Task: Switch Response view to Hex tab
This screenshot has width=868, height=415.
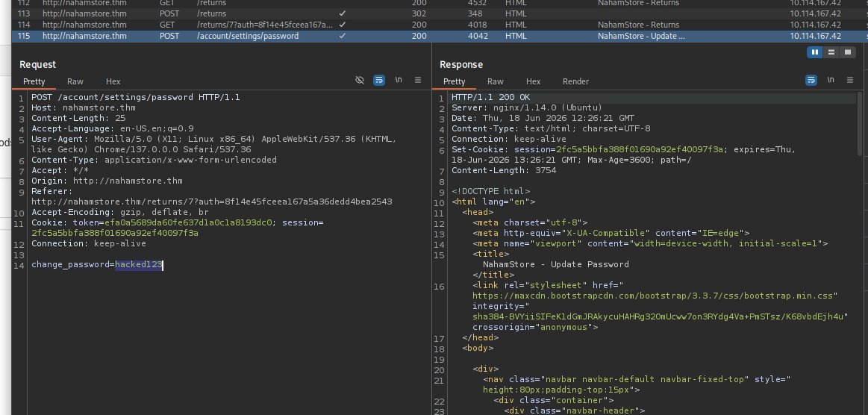Action: coord(533,81)
